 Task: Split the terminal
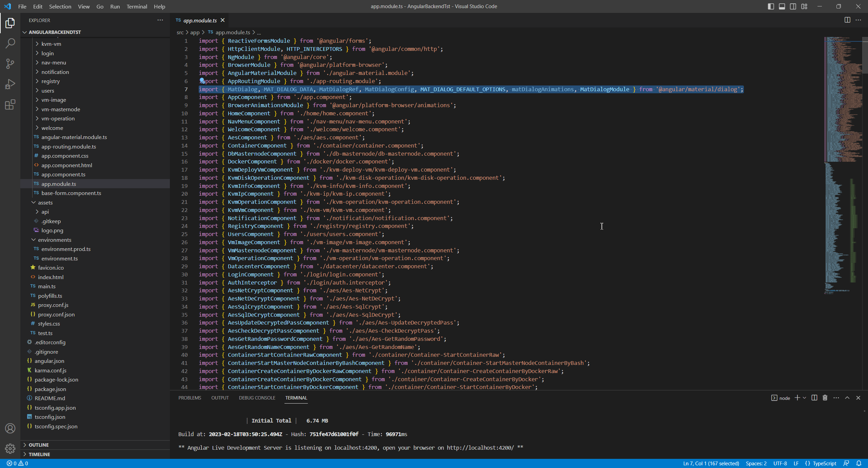click(814, 397)
